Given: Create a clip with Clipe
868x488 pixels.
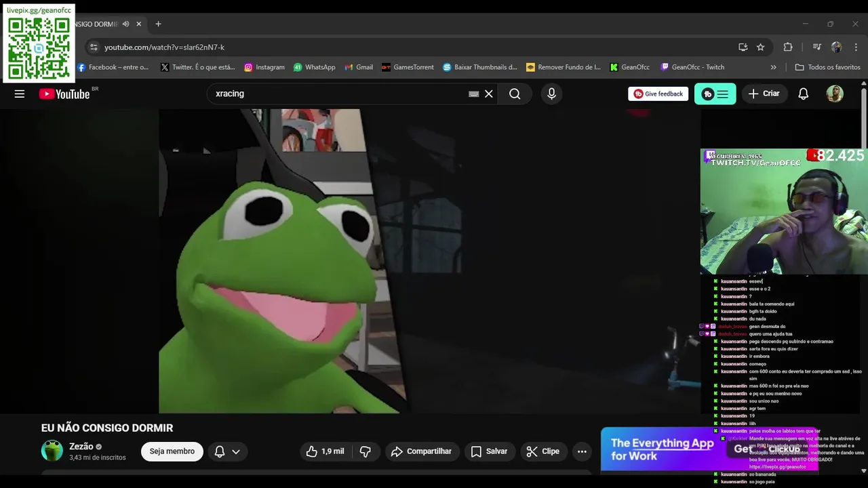Looking at the screenshot, I should pyautogui.click(x=543, y=451).
